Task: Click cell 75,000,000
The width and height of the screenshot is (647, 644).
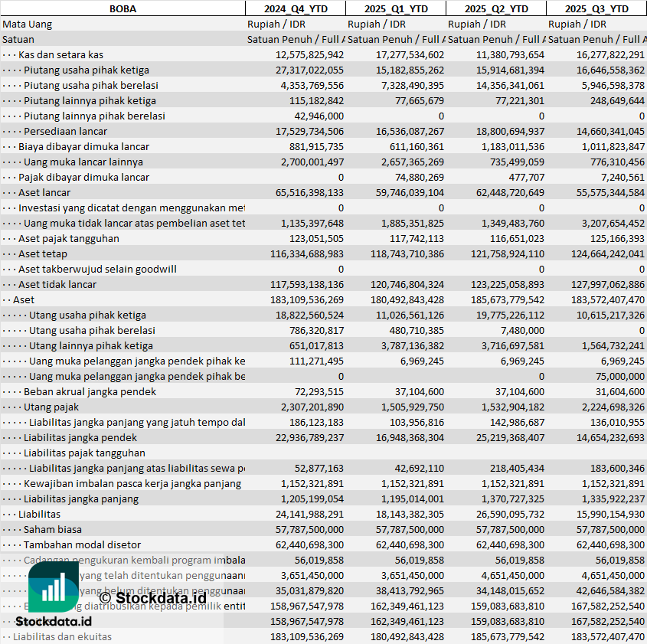Action: tap(620, 375)
